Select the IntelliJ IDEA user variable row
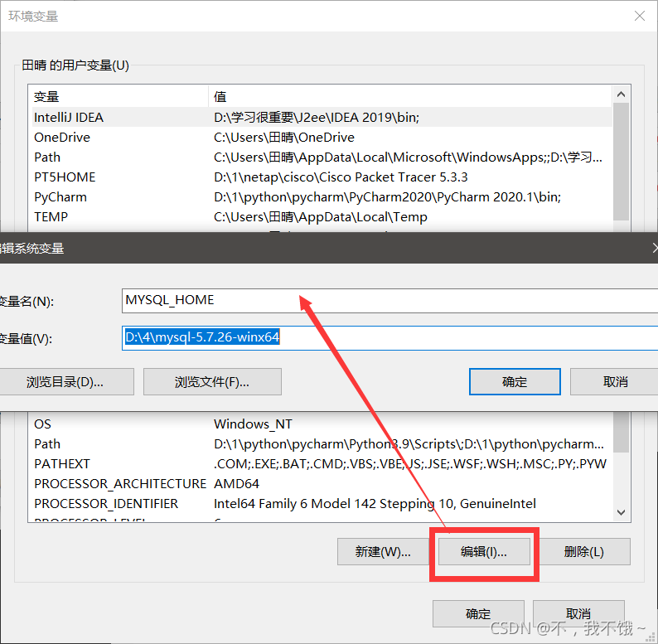This screenshot has height=644, width=658. 322,117
